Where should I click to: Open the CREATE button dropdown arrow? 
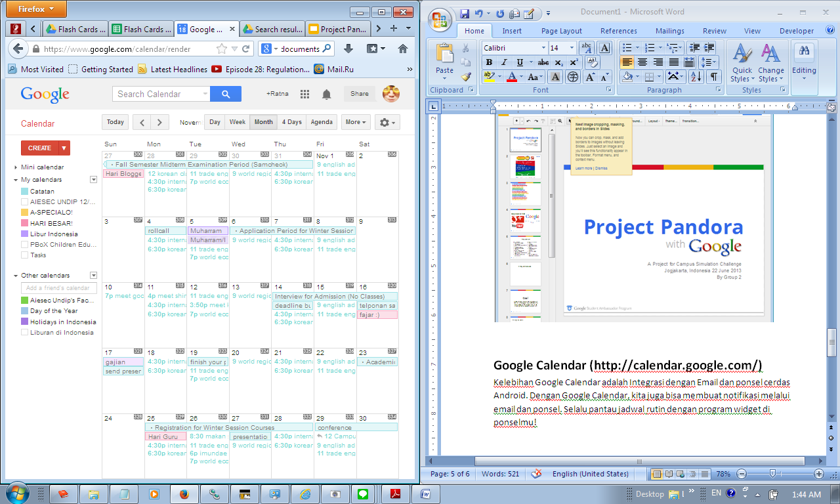coord(64,148)
